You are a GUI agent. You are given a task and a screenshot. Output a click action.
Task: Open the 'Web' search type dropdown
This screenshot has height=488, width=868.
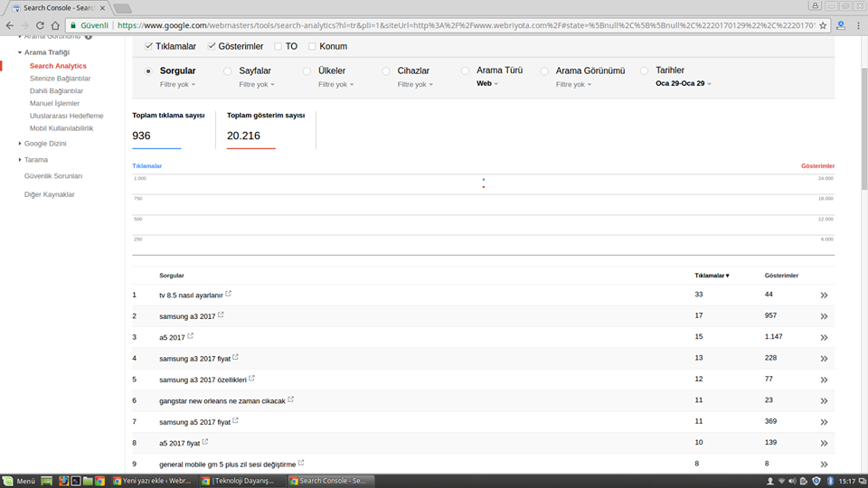(487, 83)
